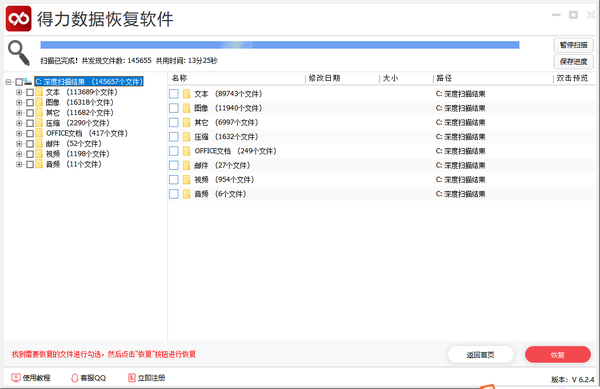Open the 使用教程 link

tap(31, 378)
